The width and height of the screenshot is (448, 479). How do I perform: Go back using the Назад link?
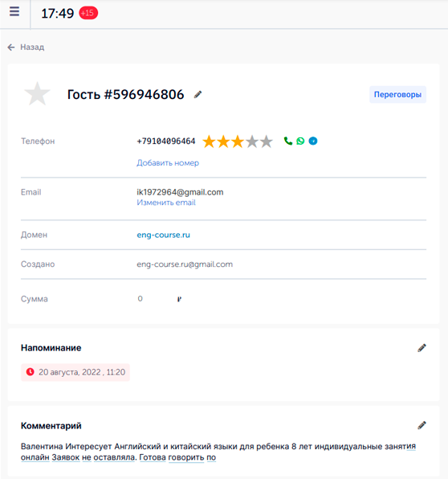click(x=26, y=47)
